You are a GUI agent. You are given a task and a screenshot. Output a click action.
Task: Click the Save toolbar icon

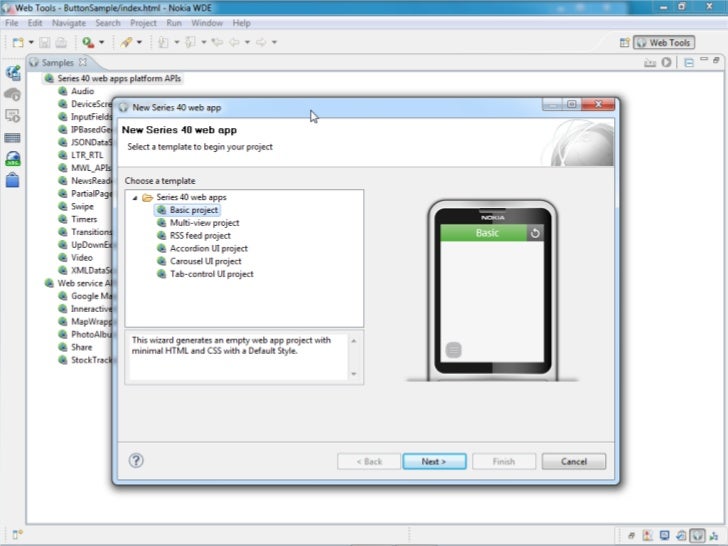click(x=45, y=43)
